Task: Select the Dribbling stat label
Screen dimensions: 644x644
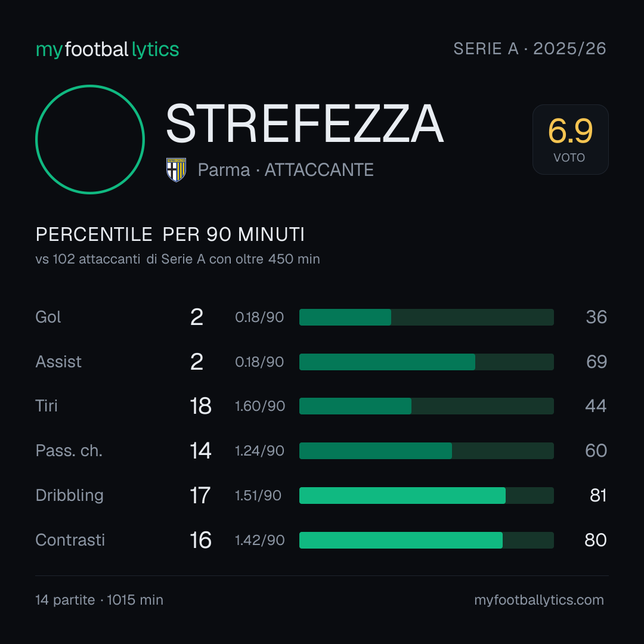Action: pyautogui.click(x=69, y=496)
